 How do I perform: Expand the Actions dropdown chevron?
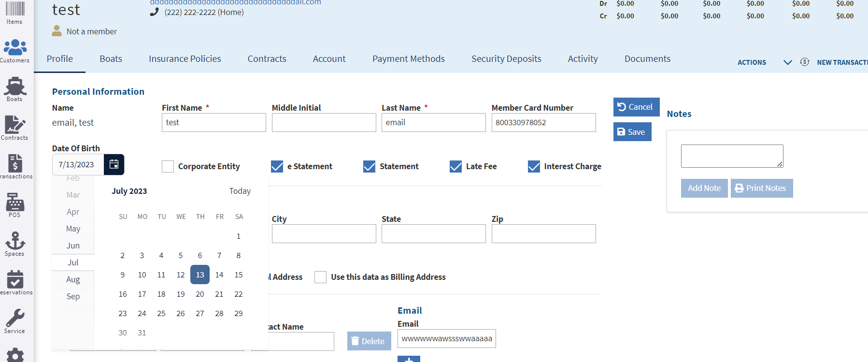(x=787, y=62)
